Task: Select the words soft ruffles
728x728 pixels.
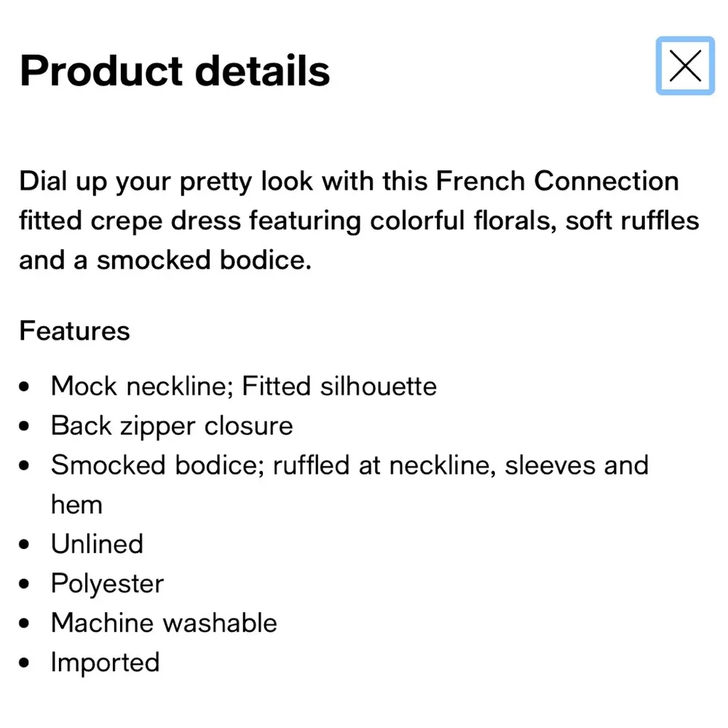Action: 632,221
